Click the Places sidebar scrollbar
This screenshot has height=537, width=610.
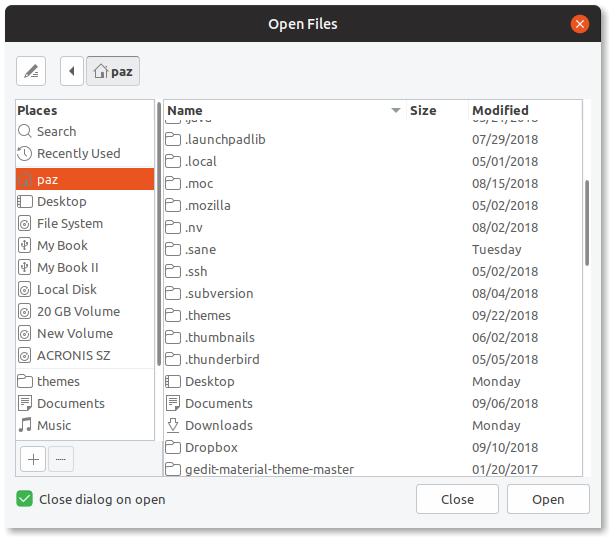(x=159, y=234)
